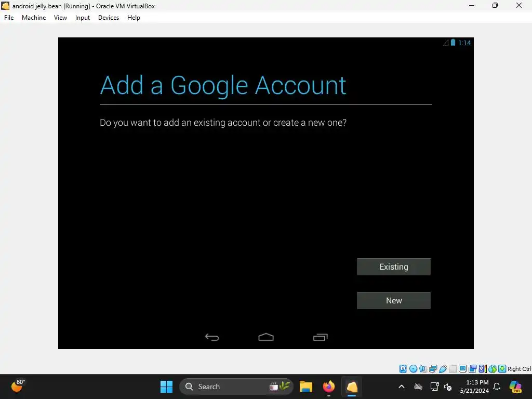Click the New account button

394,300
